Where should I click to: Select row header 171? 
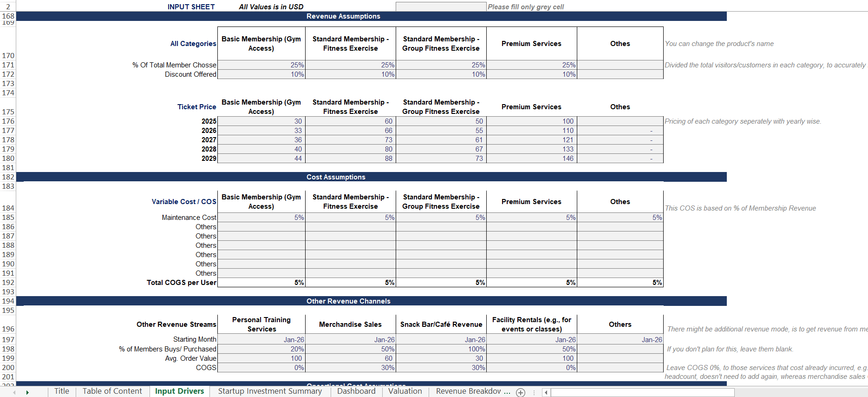coord(8,65)
